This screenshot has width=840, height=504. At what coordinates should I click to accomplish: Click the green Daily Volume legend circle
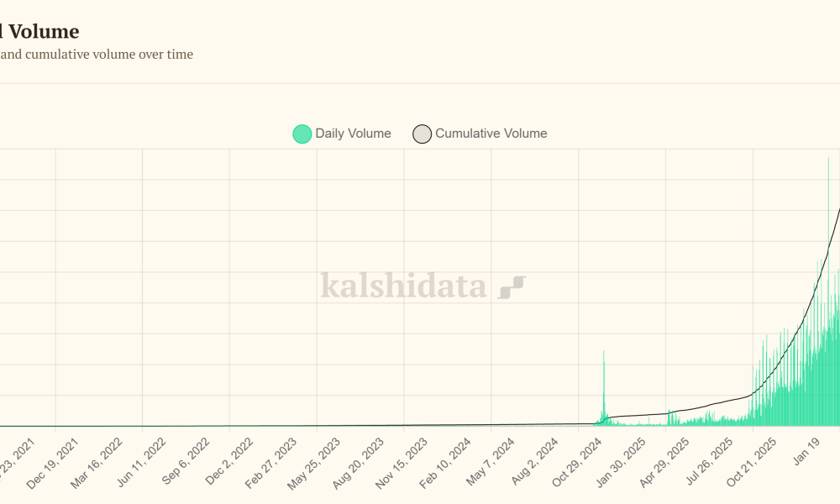tap(302, 134)
